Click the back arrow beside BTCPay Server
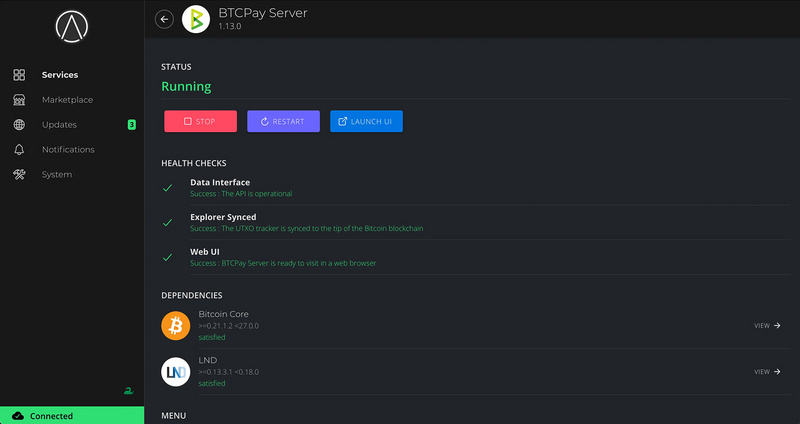Screen dimensions: 800x424 click(x=165, y=20)
